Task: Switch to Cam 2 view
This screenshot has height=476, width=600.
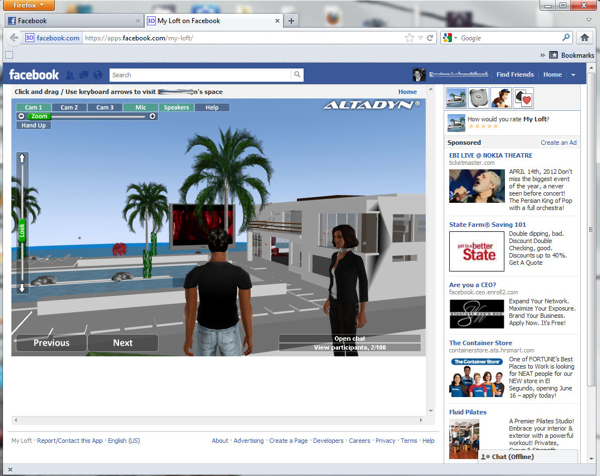Action: point(69,108)
